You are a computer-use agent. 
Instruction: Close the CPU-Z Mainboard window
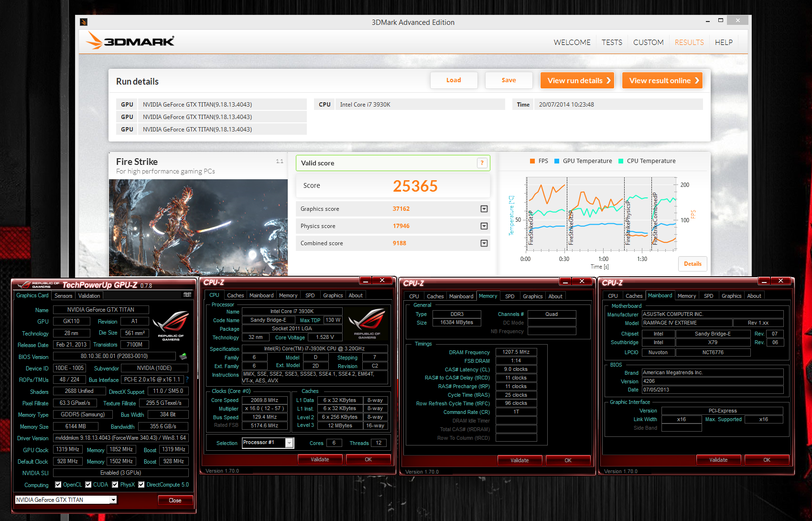(x=780, y=281)
